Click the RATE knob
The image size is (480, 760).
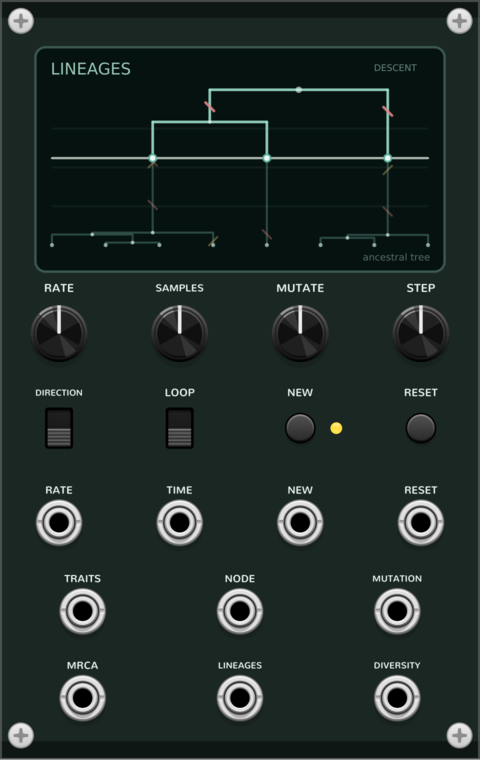click(x=59, y=333)
